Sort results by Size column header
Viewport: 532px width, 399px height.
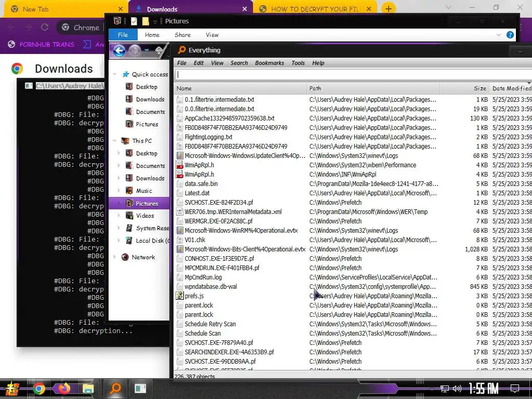(x=464, y=88)
